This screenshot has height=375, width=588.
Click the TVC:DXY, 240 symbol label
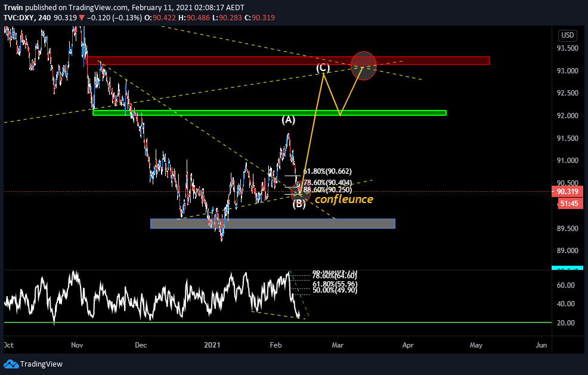coord(27,18)
